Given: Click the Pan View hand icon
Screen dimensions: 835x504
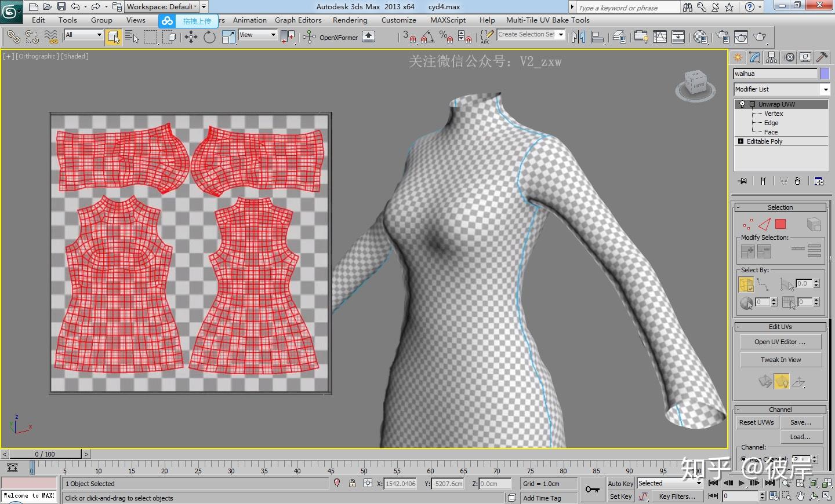Looking at the screenshot, I should [800, 496].
